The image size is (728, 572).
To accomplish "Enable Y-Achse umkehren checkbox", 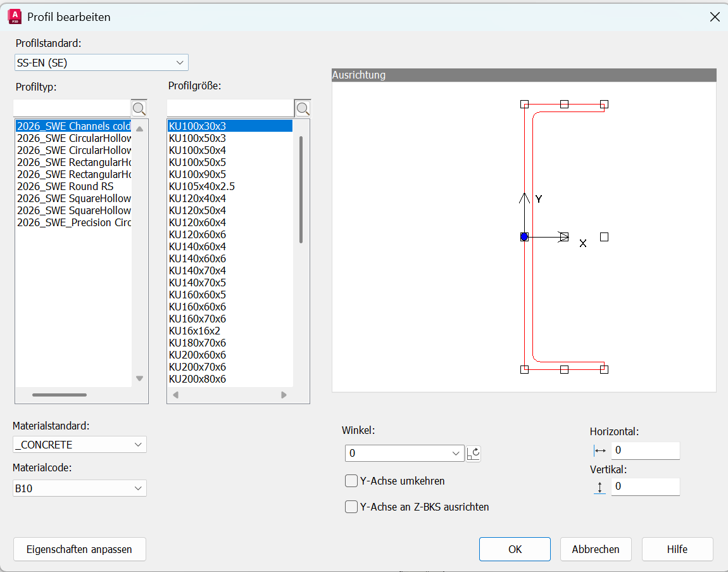I will pyautogui.click(x=351, y=481).
